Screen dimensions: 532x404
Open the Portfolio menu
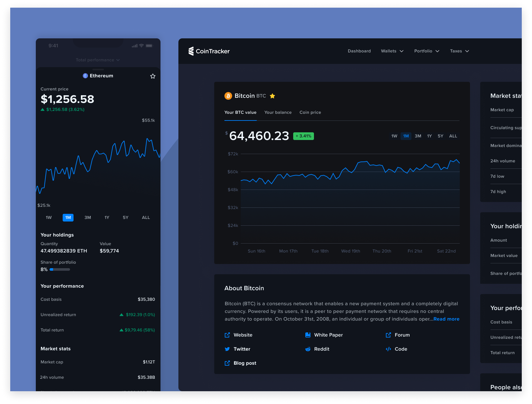click(427, 51)
